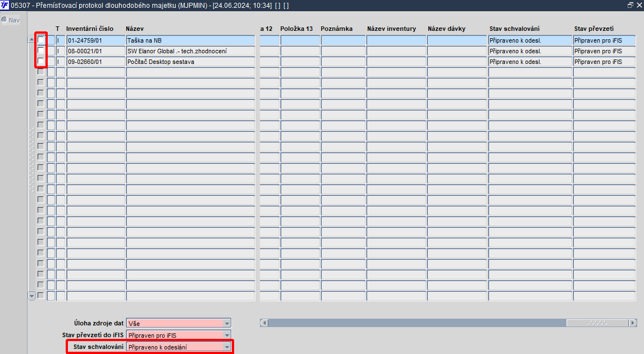Open the Stav převzetí do iFIS dropdown

pos(227,335)
